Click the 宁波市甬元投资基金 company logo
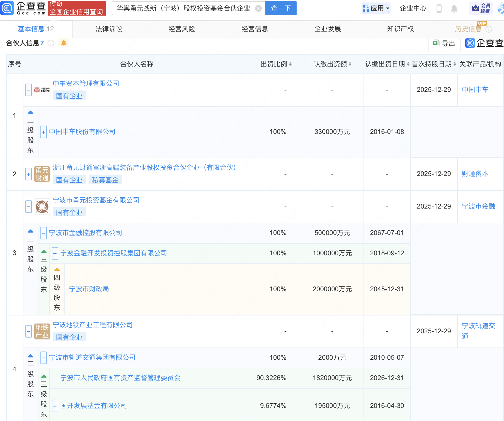 42,207
